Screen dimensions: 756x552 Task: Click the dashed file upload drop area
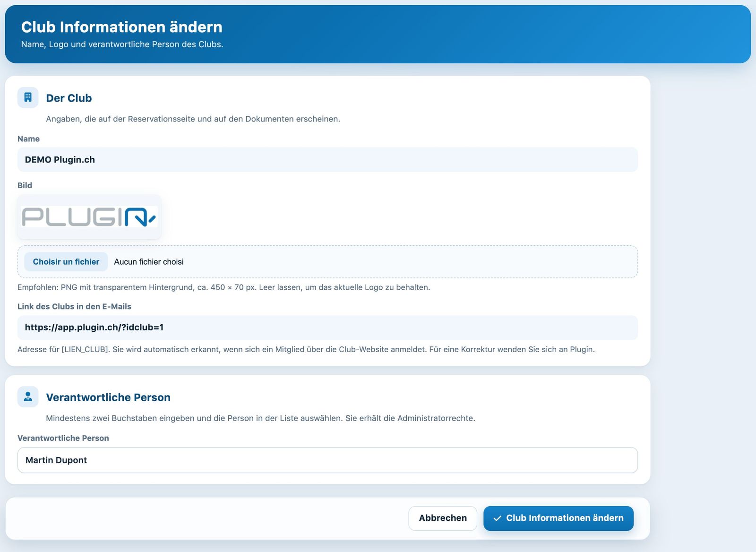(327, 262)
